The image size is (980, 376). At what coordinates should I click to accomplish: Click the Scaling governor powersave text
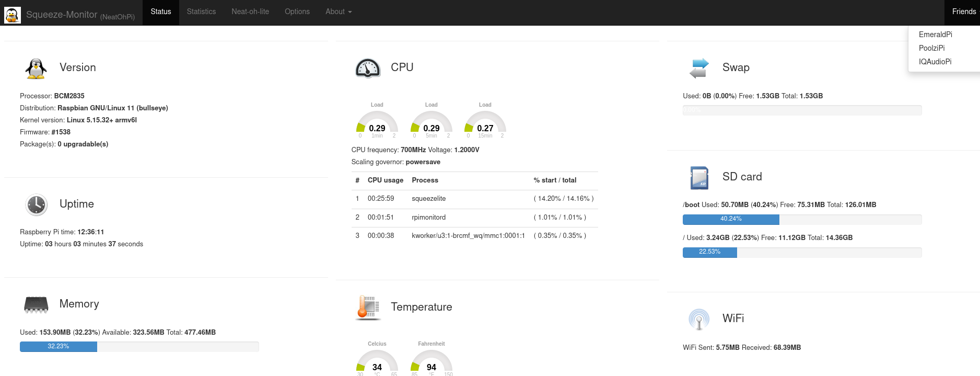click(396, 162)
